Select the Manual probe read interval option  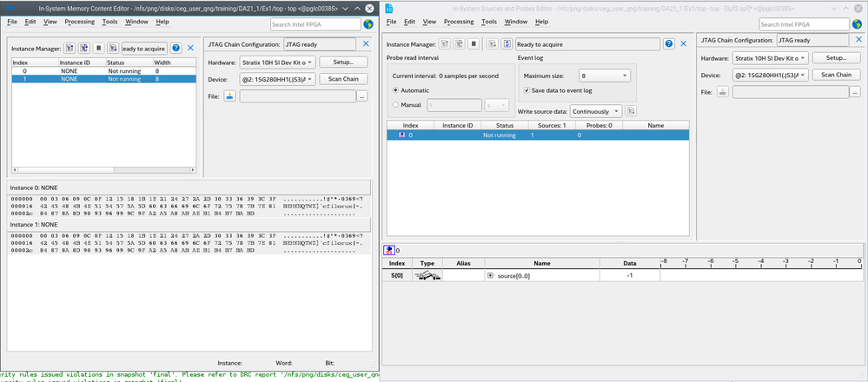coord(397,104)
